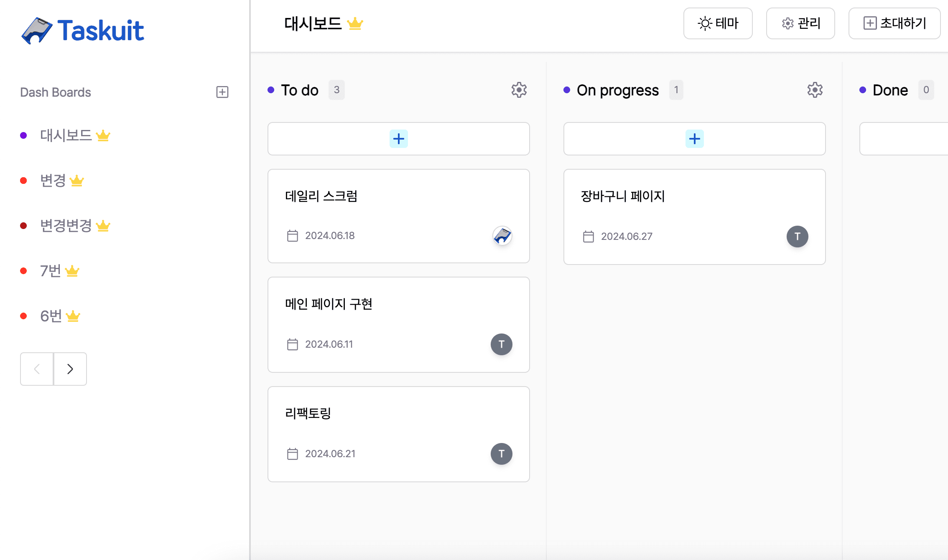Click the theme icon in 테마 button
This screenshot has width=948, height=560.
(x=704, y=23)
